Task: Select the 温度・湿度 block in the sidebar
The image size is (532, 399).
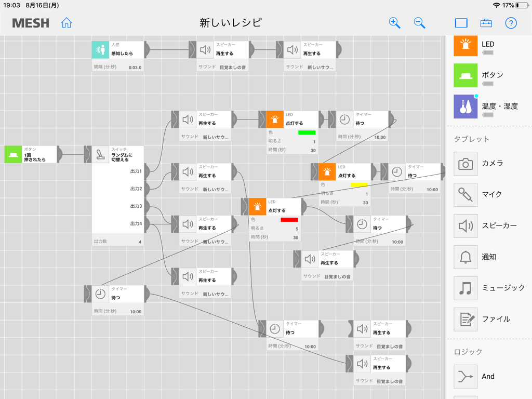Action: click(465, 107)
